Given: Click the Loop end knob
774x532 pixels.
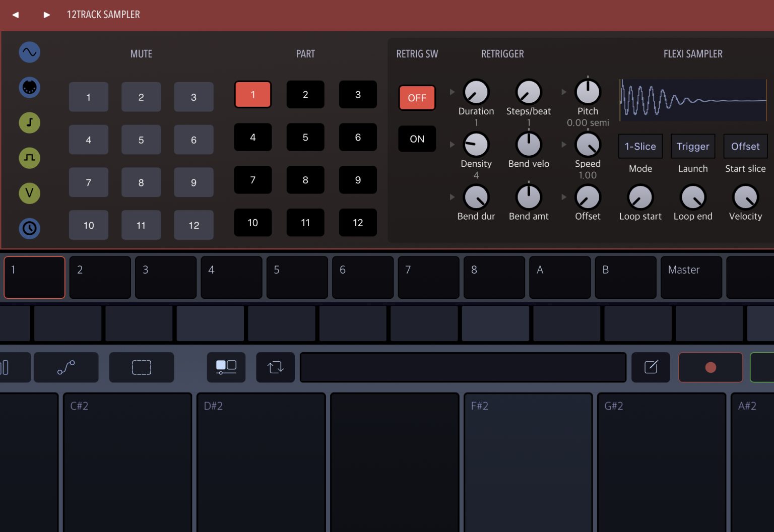Looking at the screenshot, I should coord(693,197).
